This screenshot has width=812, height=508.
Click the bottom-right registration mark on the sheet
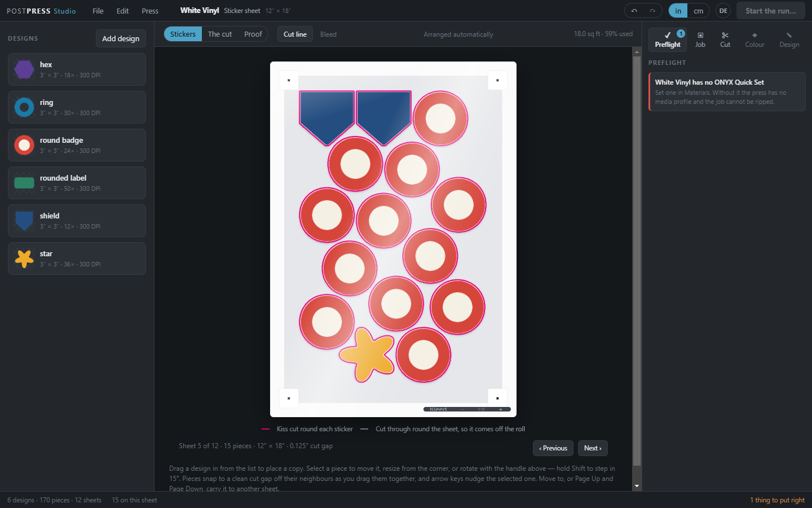tap(497, 398)
